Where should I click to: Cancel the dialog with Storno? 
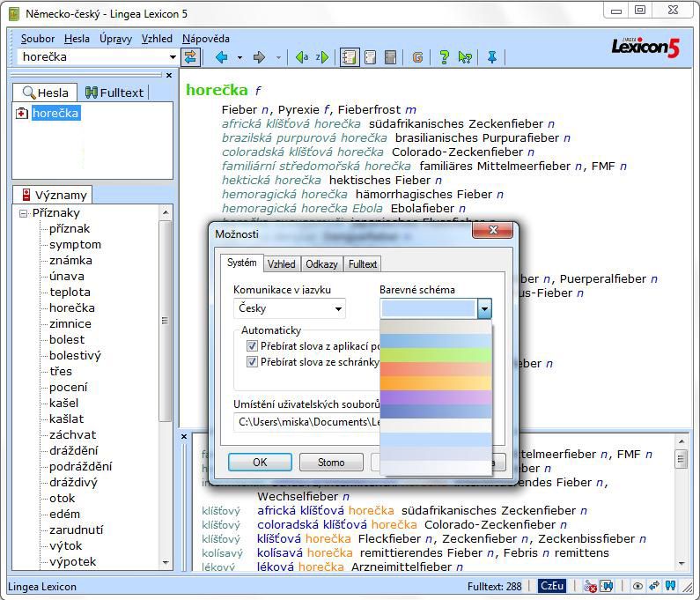(x=331, y=462)
